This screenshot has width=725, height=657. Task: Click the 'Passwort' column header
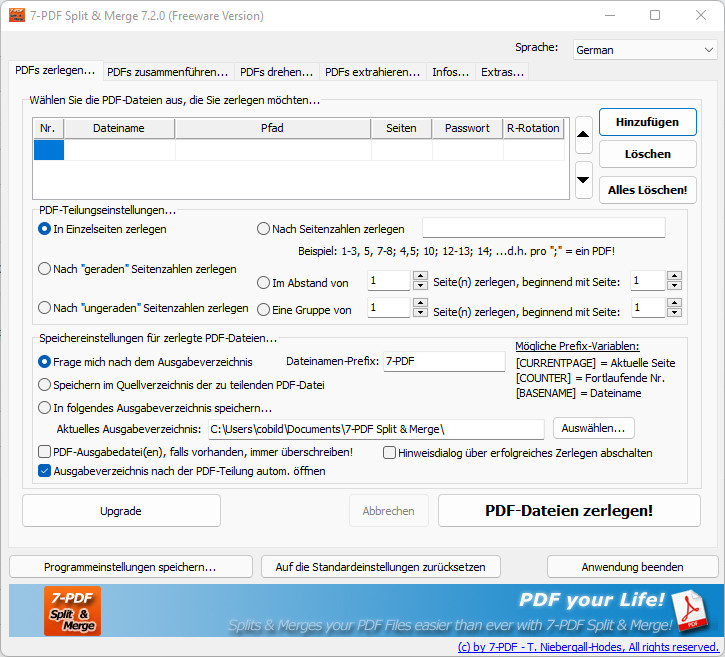point(467,128)
